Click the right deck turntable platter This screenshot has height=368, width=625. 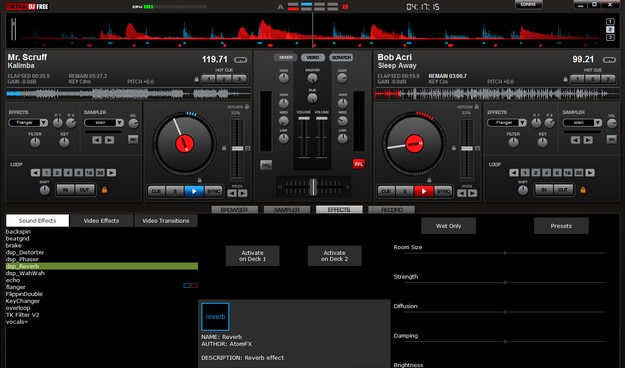[414, 144]
